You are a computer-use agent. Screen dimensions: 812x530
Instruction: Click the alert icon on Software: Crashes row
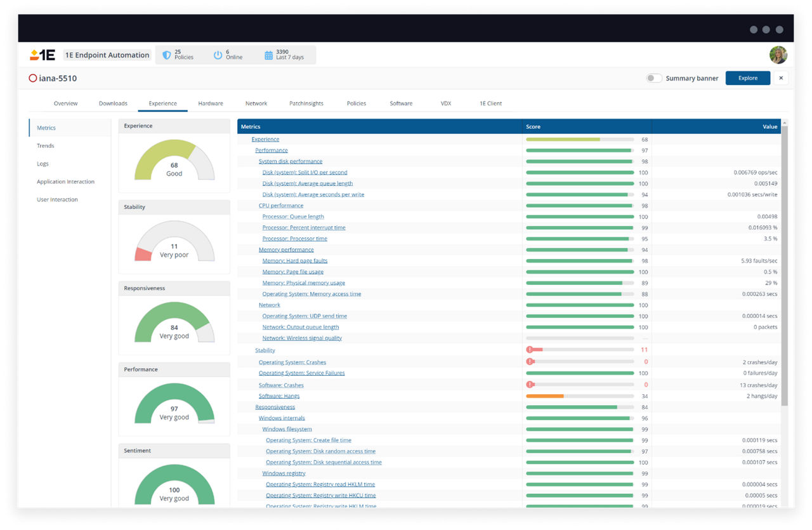(x=529, y=385)
